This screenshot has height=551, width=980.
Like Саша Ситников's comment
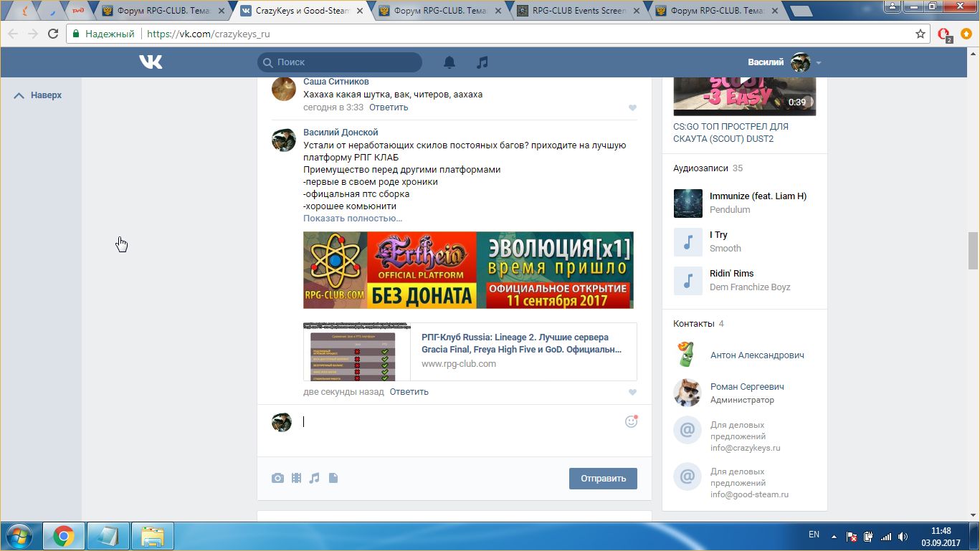tap(632, 108)
